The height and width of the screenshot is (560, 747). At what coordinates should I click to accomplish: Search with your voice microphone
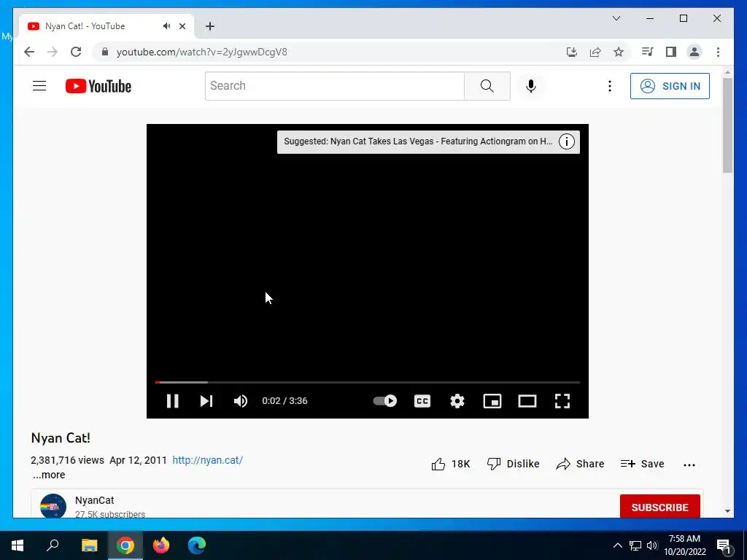coord(531,86)
